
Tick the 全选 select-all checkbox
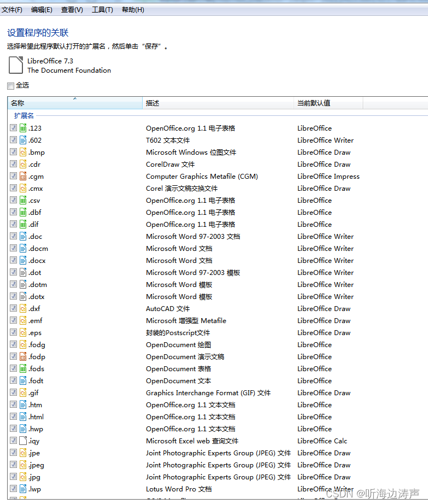pyautogui.click(x=10, y=85)
